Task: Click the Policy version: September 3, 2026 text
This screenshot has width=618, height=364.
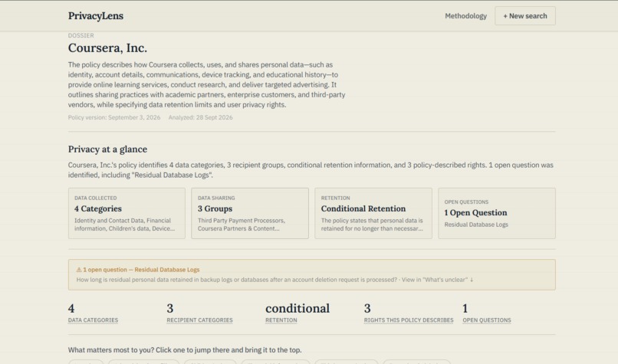Action: tap(114, 117)
